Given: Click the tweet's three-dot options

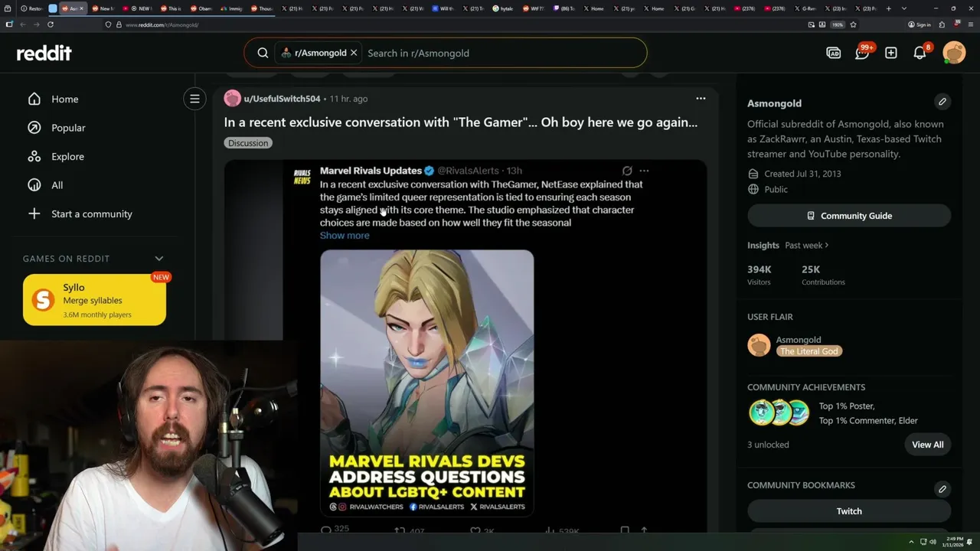Looking at the screenshot, I should (644, 171).
